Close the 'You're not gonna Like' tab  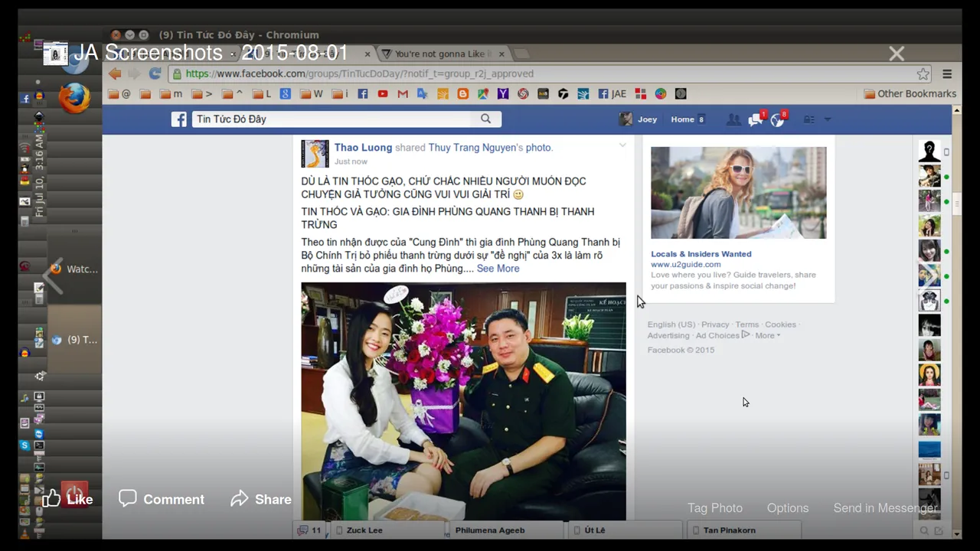(x=501, y=54)
